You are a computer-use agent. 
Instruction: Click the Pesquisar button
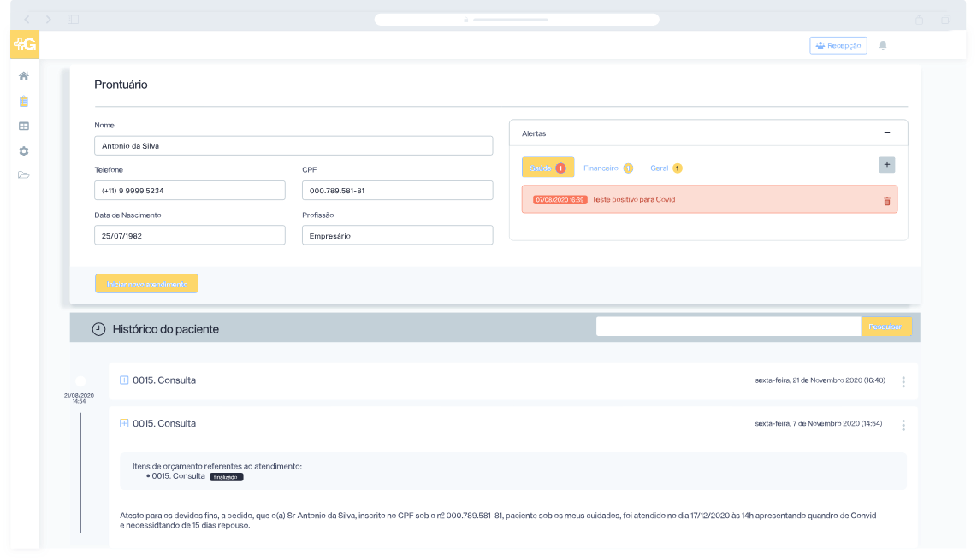click(885, 327)
